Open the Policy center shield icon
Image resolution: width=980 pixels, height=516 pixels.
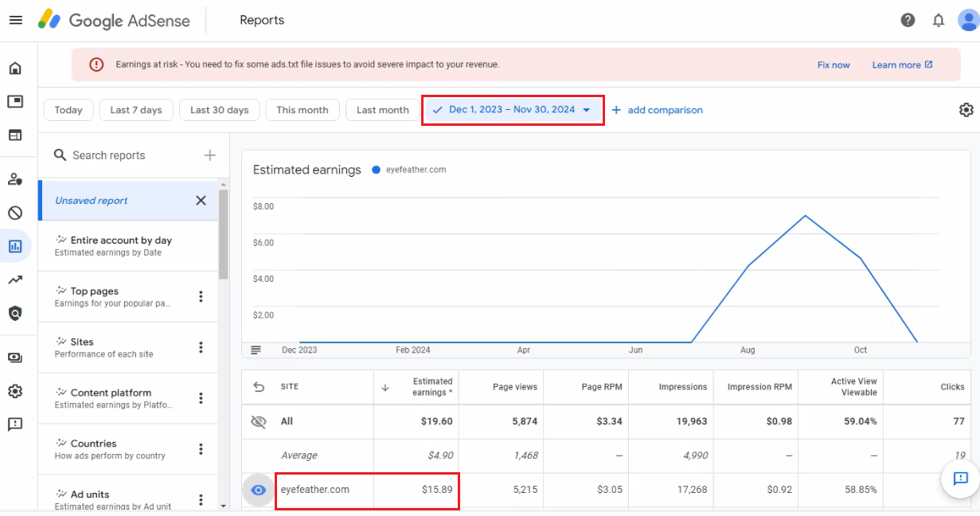tap(15, 313)
